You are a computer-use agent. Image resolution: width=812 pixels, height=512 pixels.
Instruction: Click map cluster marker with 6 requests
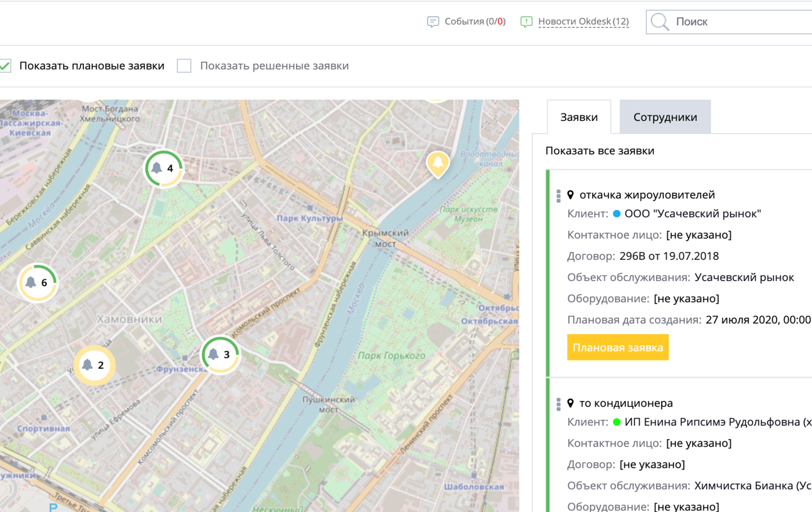point(38,282)
